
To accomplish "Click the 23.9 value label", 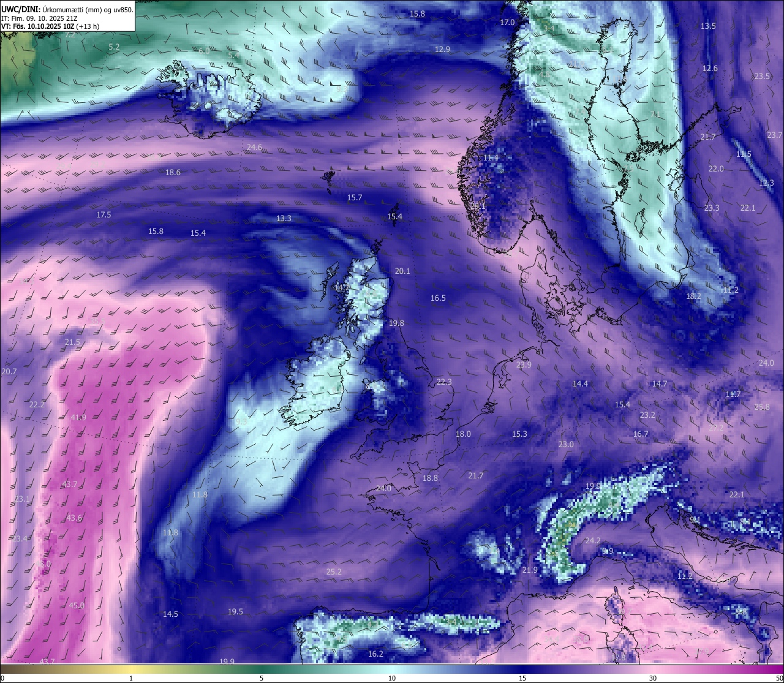I will 524,364.
